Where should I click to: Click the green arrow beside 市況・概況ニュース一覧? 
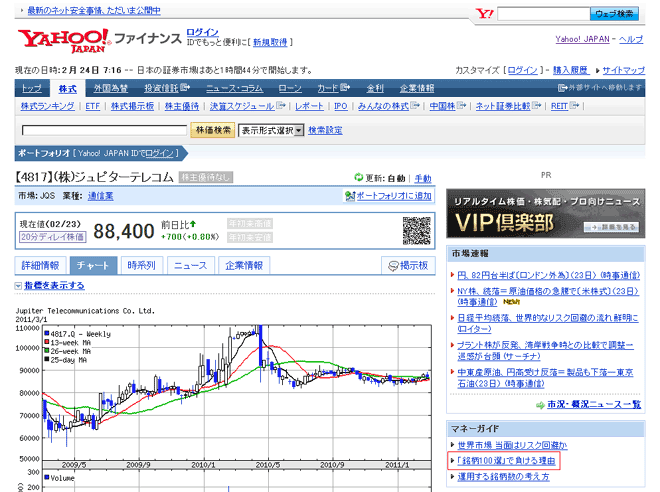pyautogui.click(x=539, y=404)
